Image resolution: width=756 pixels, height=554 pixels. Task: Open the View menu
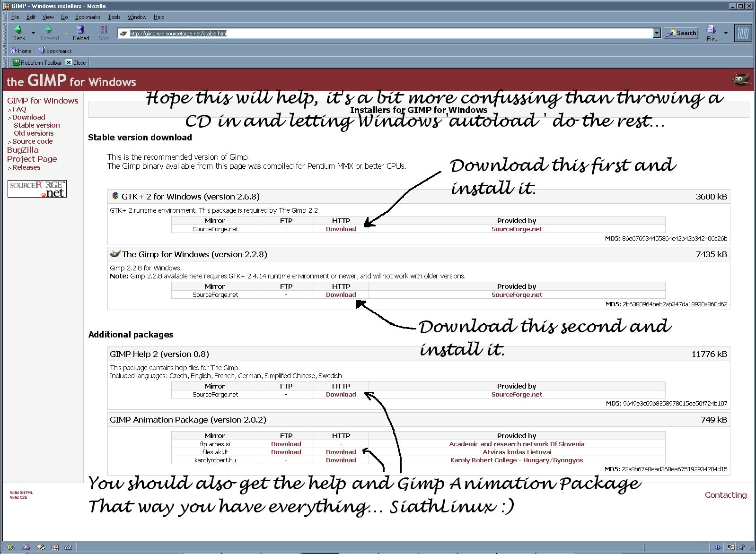[48, 17]
